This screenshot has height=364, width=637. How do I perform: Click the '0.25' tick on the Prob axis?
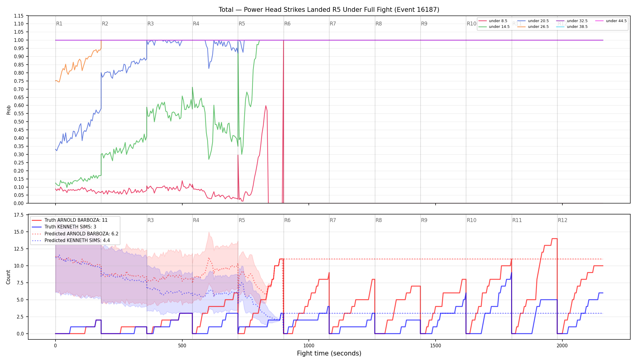click(x=19, y=163)
